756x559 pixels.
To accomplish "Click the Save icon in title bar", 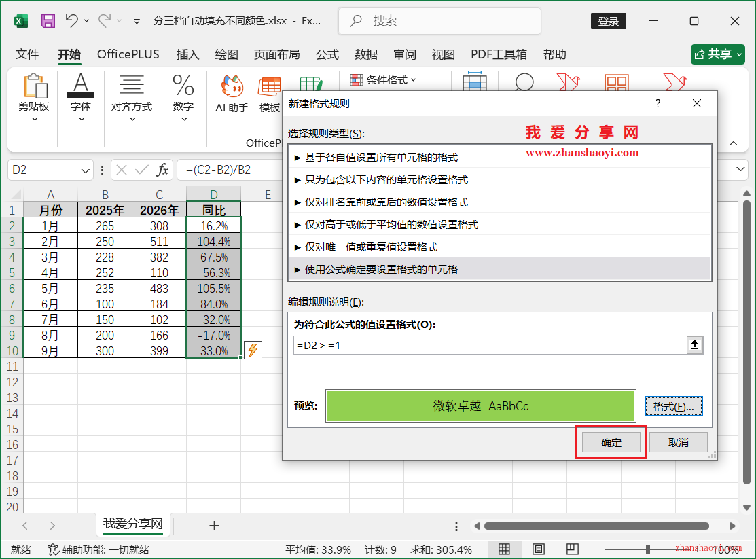I will 48,21.
